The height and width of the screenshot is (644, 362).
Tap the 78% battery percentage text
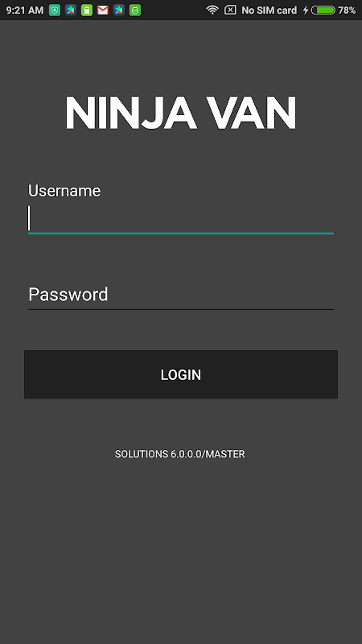(x=347, y=10)
